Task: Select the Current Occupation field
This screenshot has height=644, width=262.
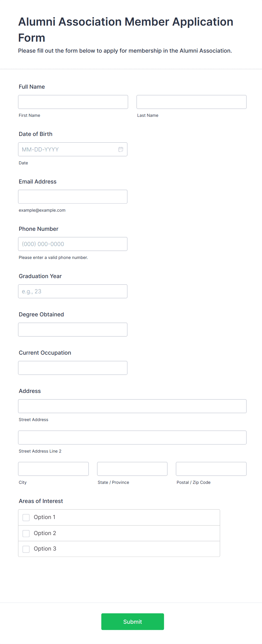Action: pyautogui.click(x=73, y=368)
